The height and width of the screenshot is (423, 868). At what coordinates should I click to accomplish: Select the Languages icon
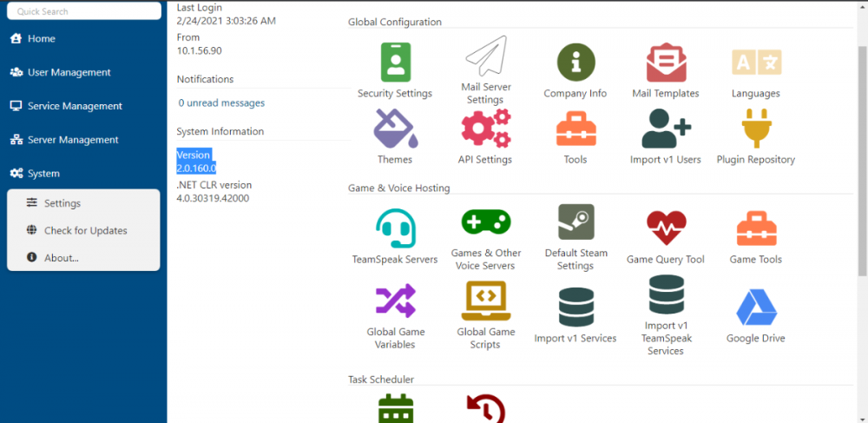[756, 63]
